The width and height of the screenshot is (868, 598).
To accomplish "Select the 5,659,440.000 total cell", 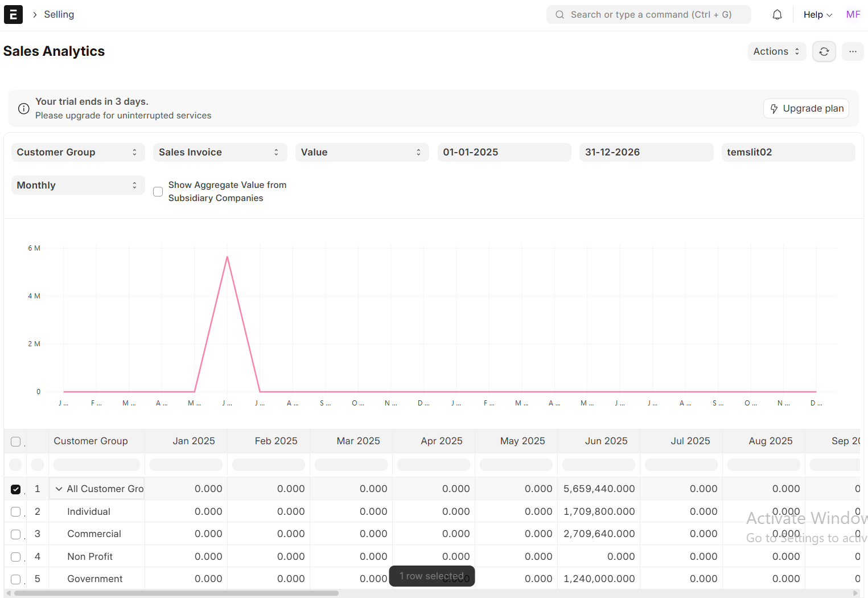I will 599,489.
